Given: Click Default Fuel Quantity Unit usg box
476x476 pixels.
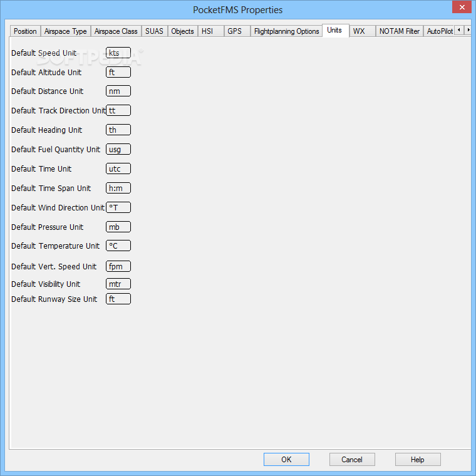Looking at the screenshot, I should (x=118, y=149).
